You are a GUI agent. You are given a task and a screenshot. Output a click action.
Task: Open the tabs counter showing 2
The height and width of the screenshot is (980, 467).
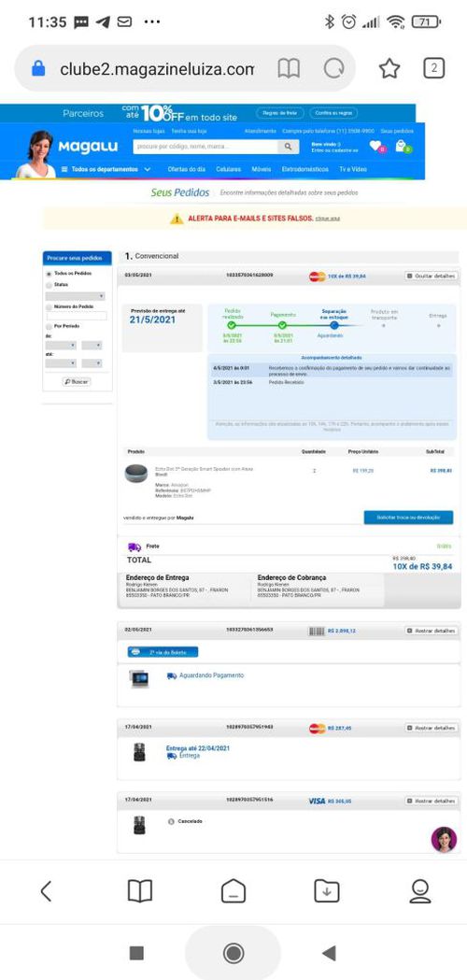[x=434, y=68]
